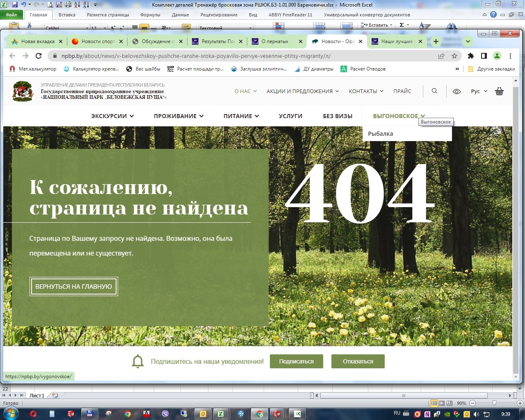
Task: Click volume speaker icon in system tray
Action: [x=476, y=414]
